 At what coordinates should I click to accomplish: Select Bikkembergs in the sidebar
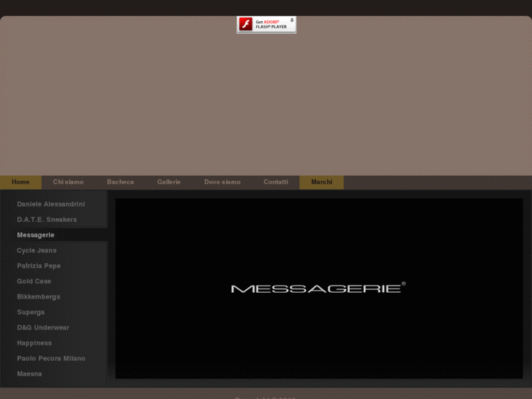coord(39,297)
